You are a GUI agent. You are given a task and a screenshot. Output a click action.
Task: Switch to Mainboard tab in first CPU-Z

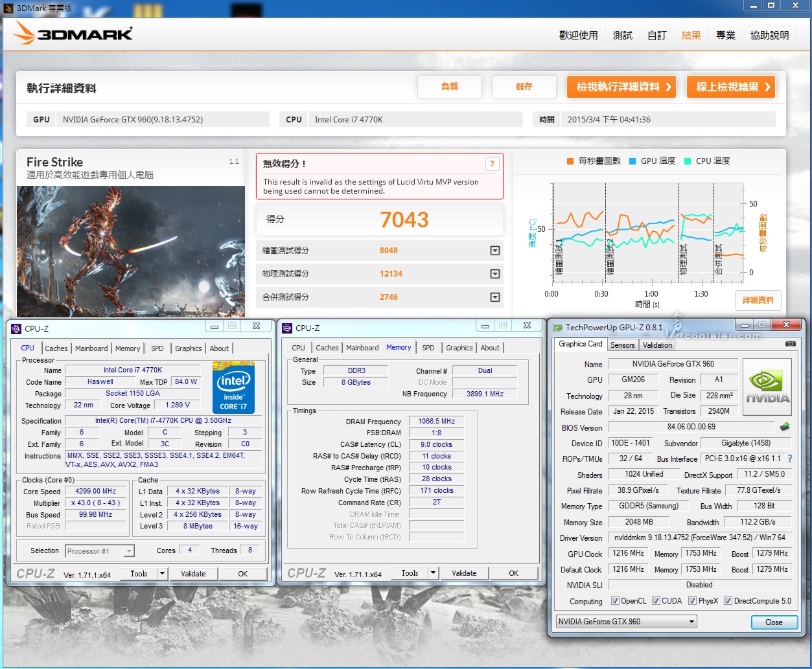pyautogui.click(x=91, y=348)
